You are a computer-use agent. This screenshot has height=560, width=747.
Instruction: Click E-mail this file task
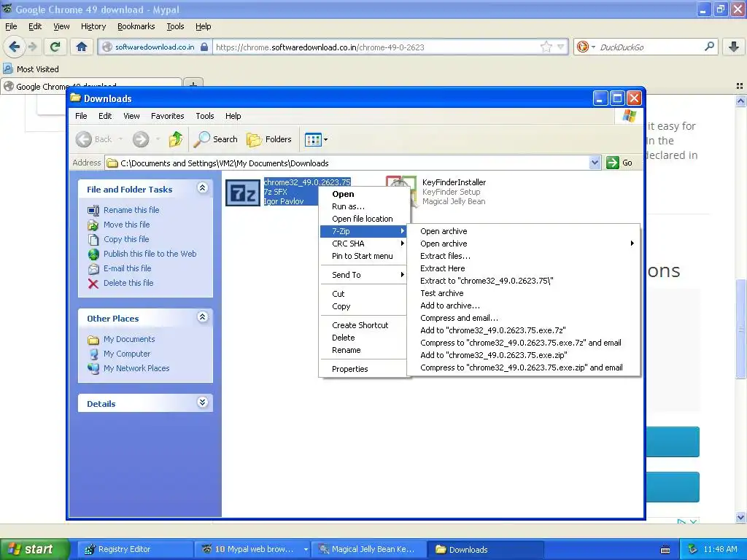[x=127, y=268]
